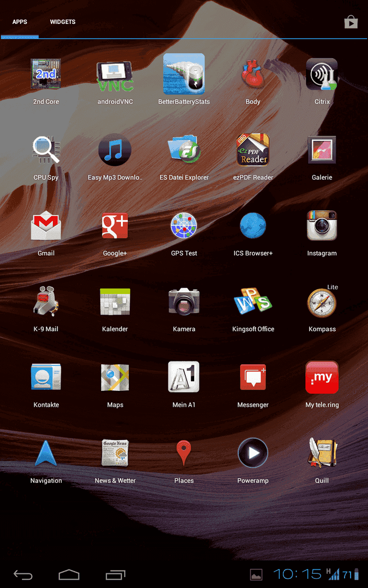Launch CPU Spy
Image resolution: width=368 pixels, height=588 pixels.
[46, 150]
